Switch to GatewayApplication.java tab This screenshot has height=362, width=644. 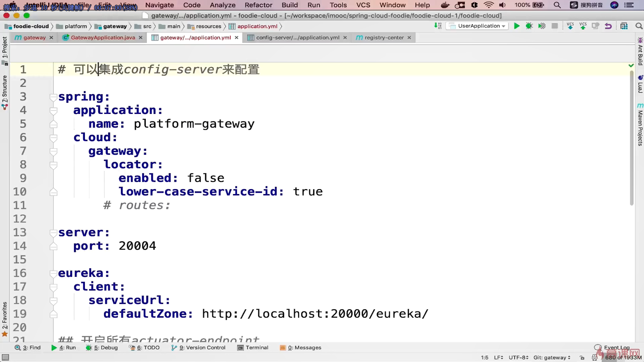103,38
